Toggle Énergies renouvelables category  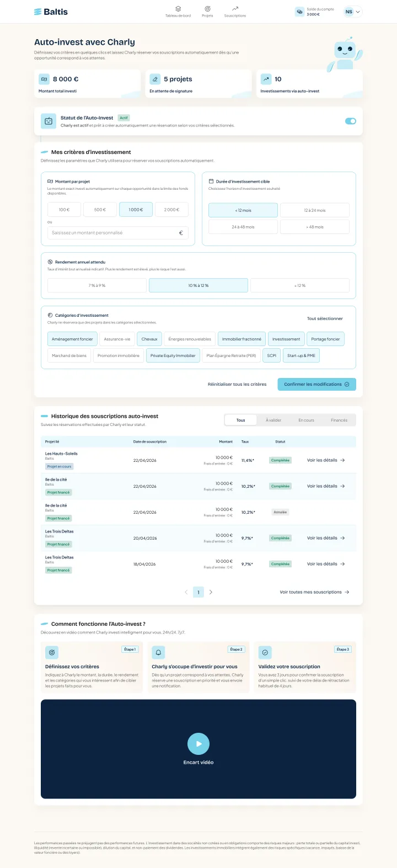tap(190, 339)
